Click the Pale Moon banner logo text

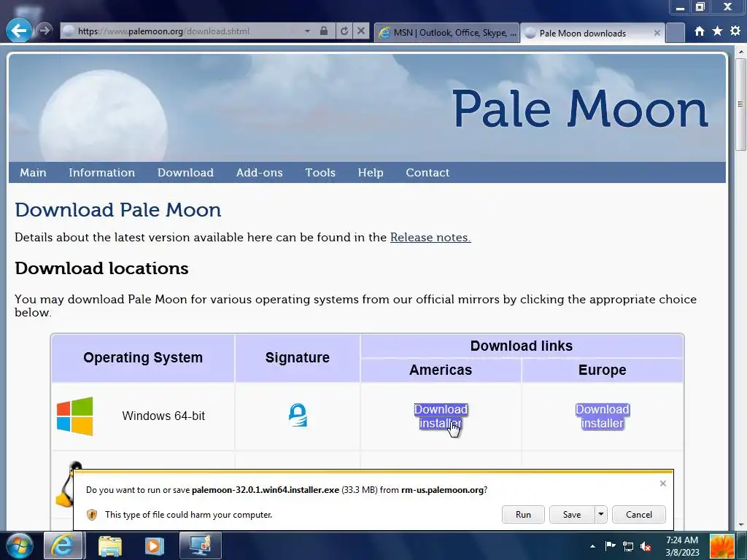[x=580, y=109]
